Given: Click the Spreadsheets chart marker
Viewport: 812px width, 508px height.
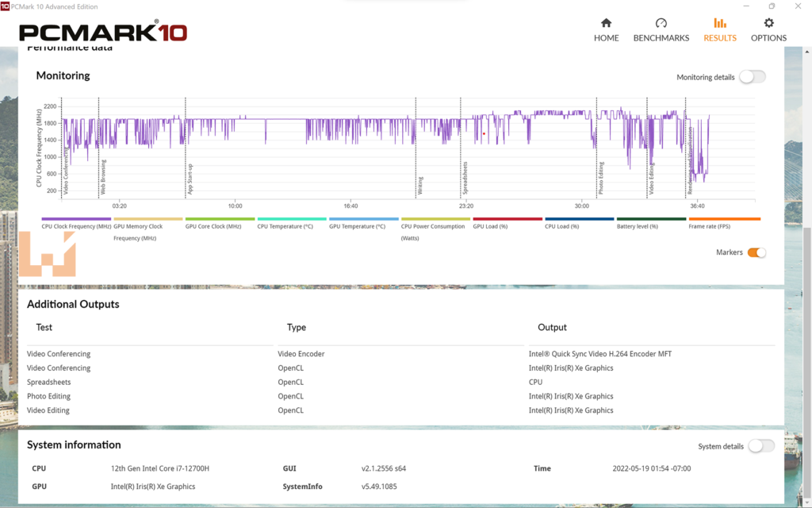Looking at the screenshot, I should pos(465,179).
